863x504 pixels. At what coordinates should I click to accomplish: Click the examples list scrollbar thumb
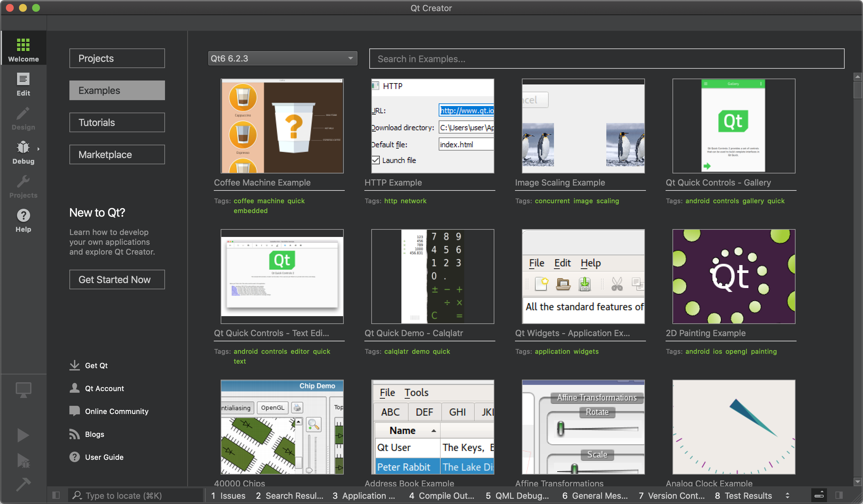pyautogui.click(x=857, y=90)
